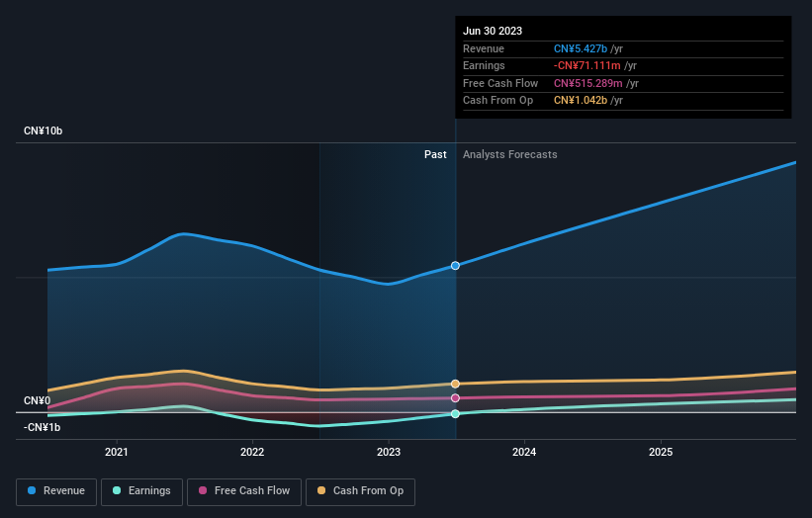Click the -CN¥1b y-axis label

click(x=42, y=427)
